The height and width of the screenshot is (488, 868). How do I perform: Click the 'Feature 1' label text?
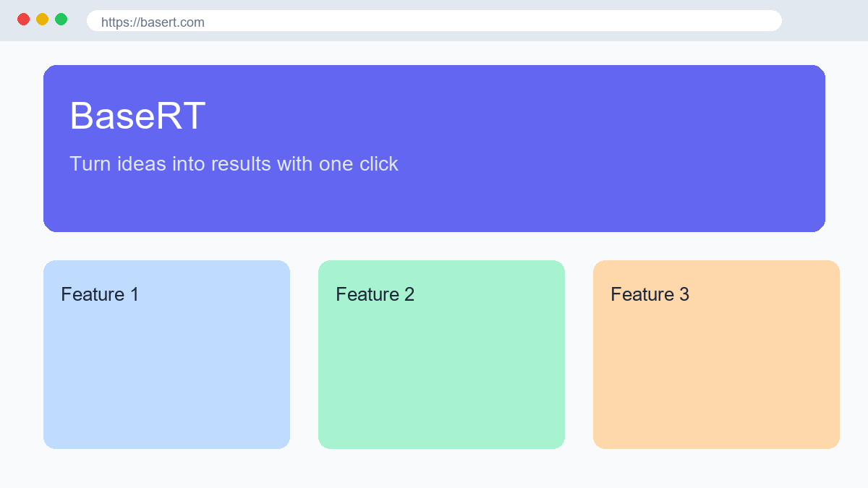pyautogui.click(x=100, y=294)
